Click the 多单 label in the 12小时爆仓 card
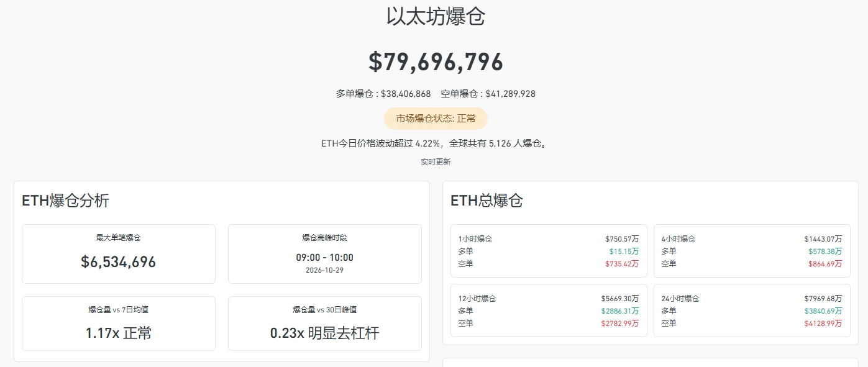Screen dimensions: 868x367 pos(466,311)
